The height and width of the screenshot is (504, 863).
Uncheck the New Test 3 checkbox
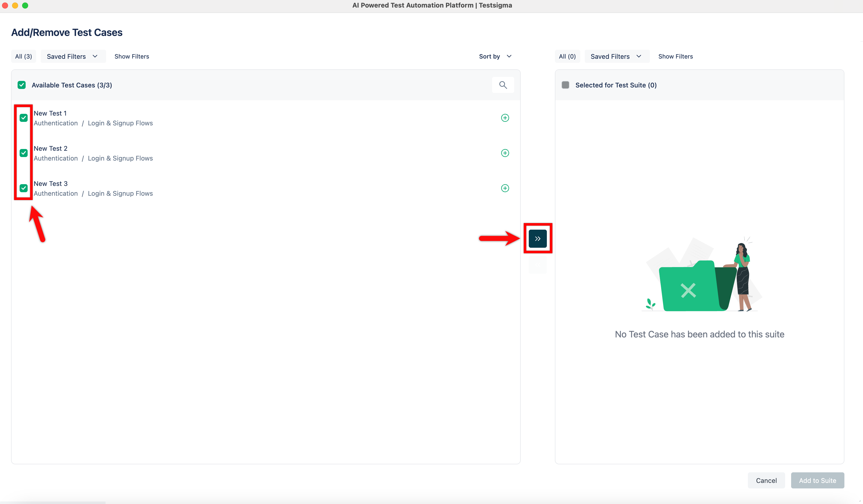coord(24,188)
